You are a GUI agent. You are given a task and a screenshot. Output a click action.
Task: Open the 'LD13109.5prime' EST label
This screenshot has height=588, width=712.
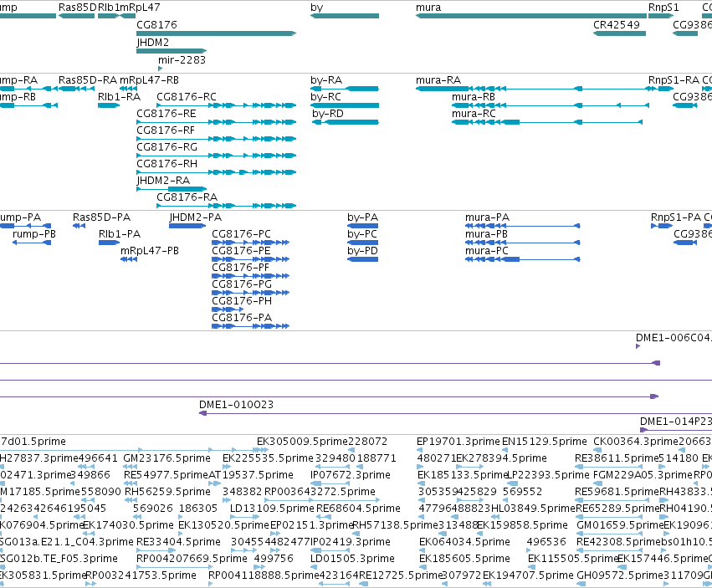pyautogui.click(x=272, y=509)
